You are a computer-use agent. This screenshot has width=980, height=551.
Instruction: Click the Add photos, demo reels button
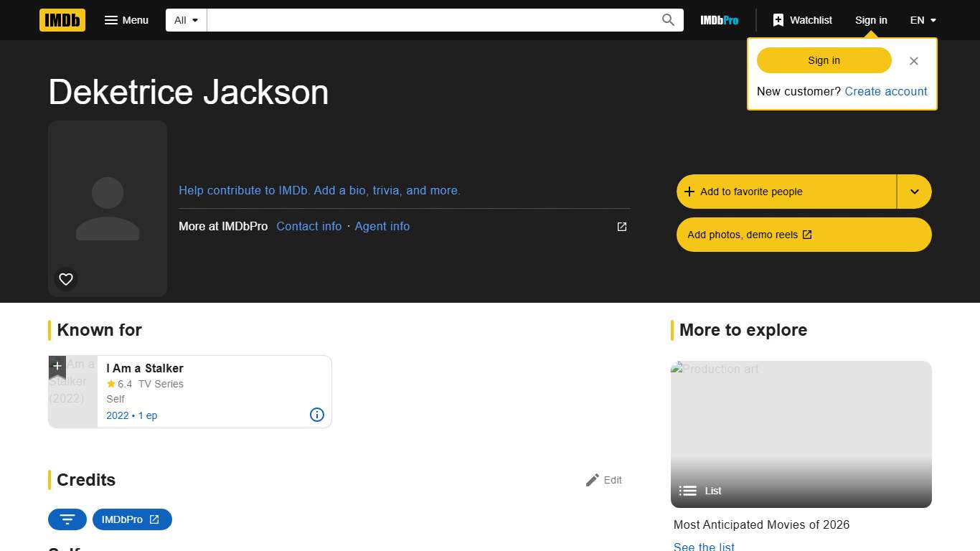[804, 235]
